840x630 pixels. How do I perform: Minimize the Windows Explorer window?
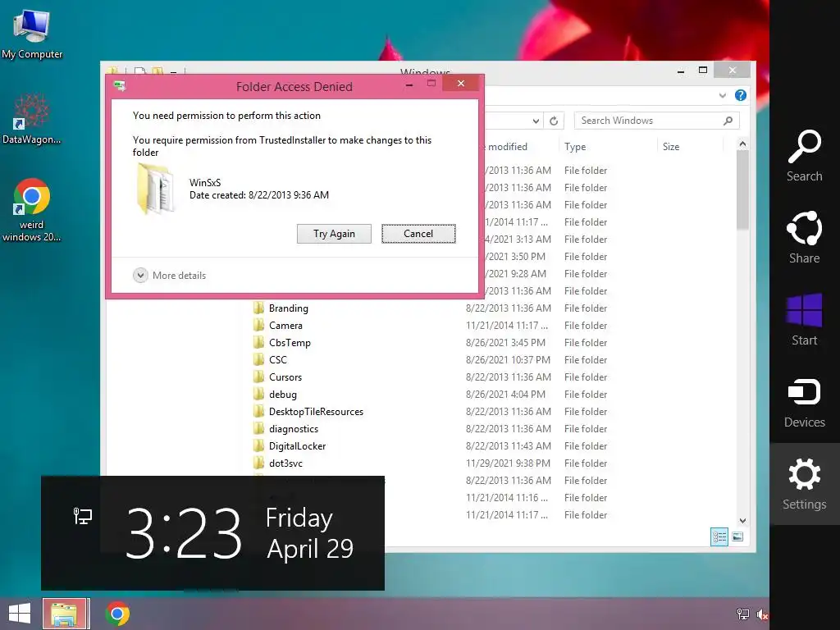point(680,71)
